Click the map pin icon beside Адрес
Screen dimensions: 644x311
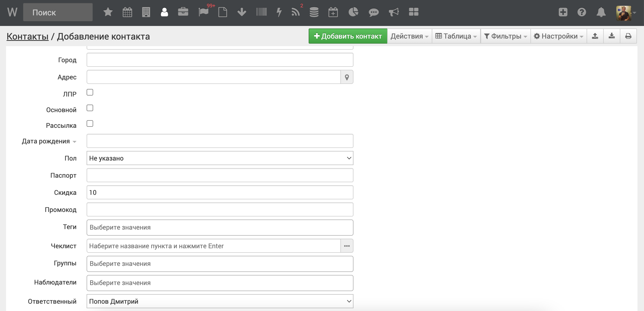click(347, 77)
